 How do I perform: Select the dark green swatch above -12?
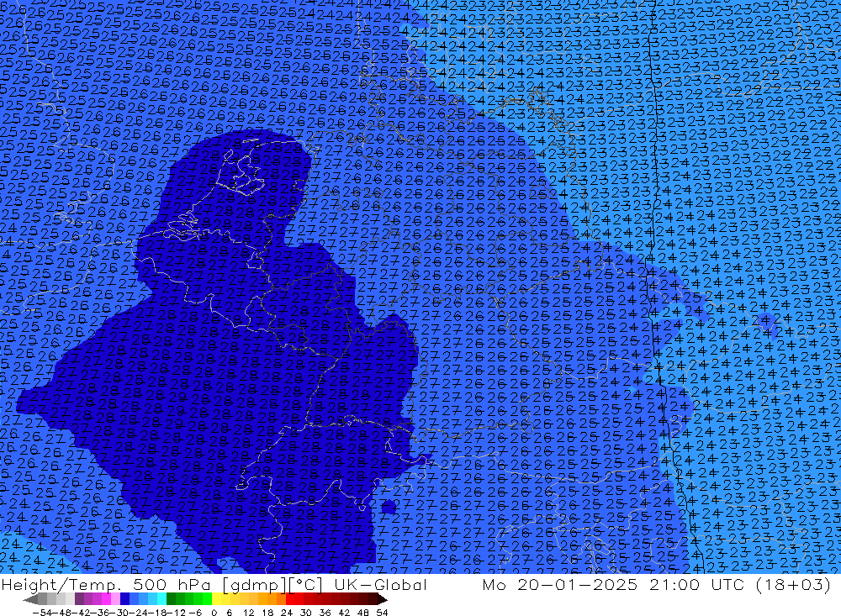(171, 599)
